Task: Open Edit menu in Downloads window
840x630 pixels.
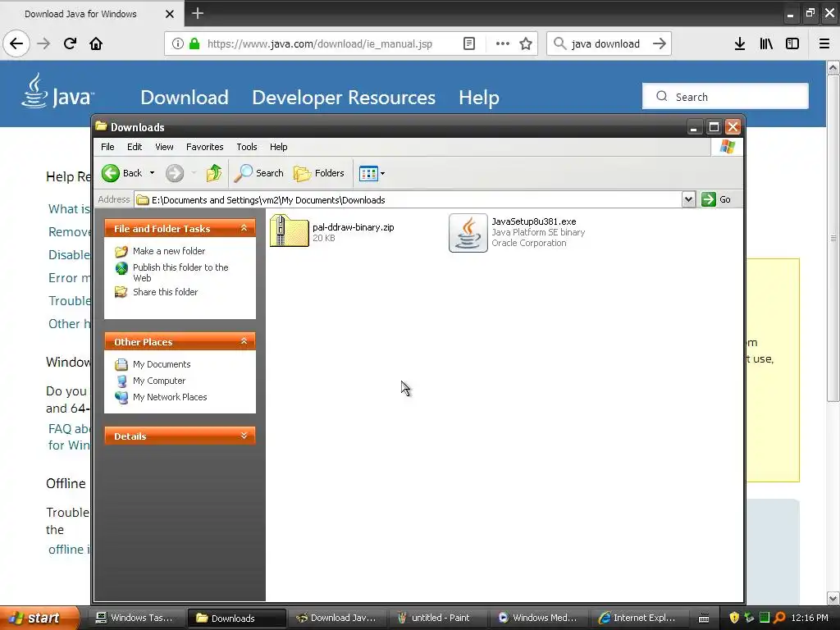Action: pyautogui.click(x=135, y=147)
